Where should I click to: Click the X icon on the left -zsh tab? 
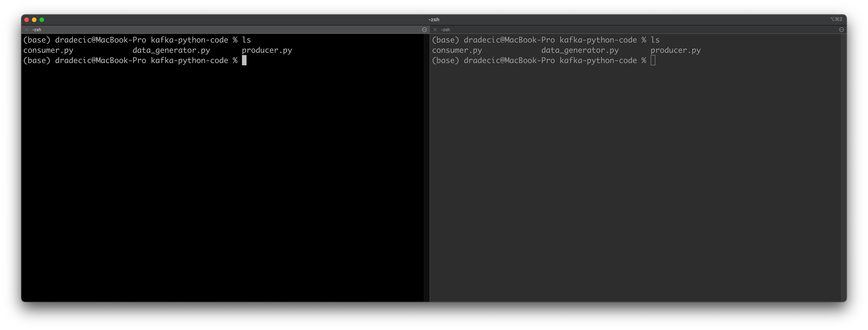point(26,30)
